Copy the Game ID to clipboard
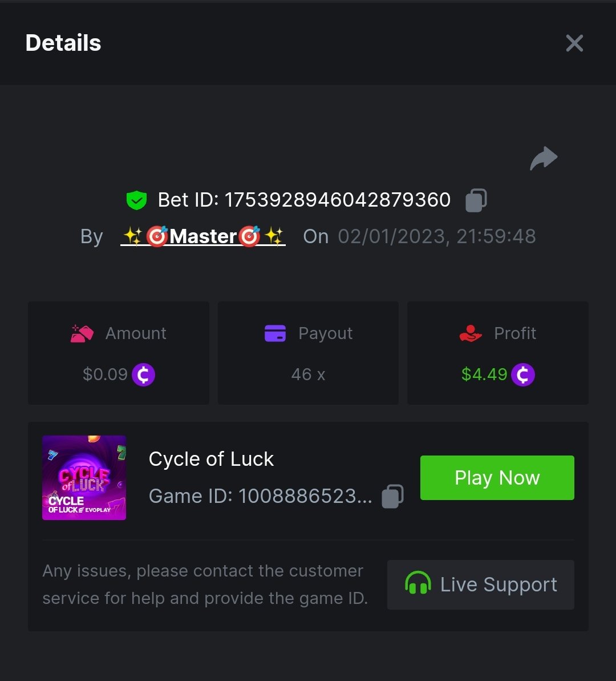This screenshot has width=616, height=681. (392, 496)
